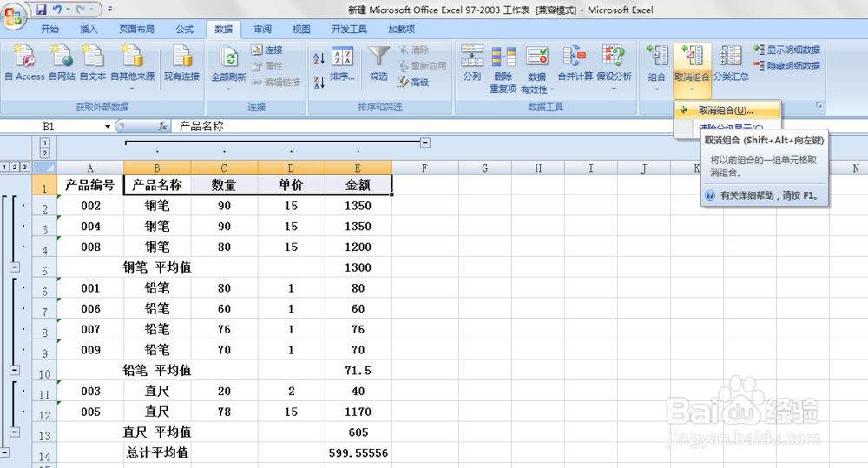Import data from text file (自文本)
This screenshot has width=868, height=468.
tap(93, 63)
